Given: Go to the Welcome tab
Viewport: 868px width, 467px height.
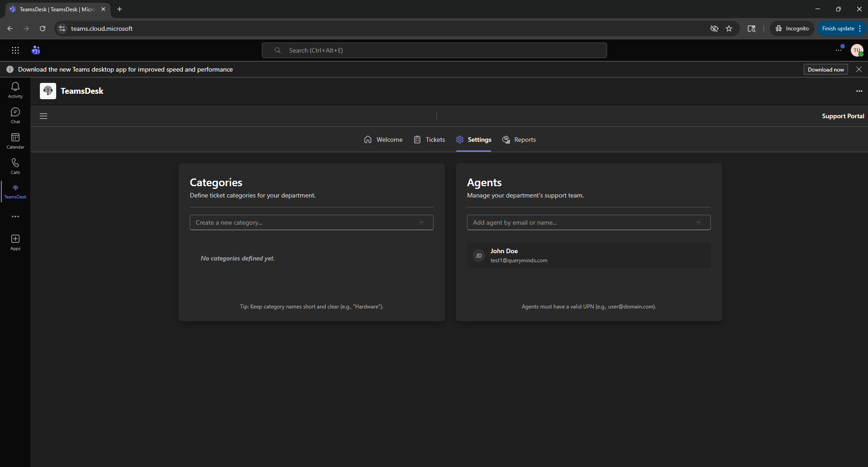Looking at the screenshot, I should [x=383, y=140].
